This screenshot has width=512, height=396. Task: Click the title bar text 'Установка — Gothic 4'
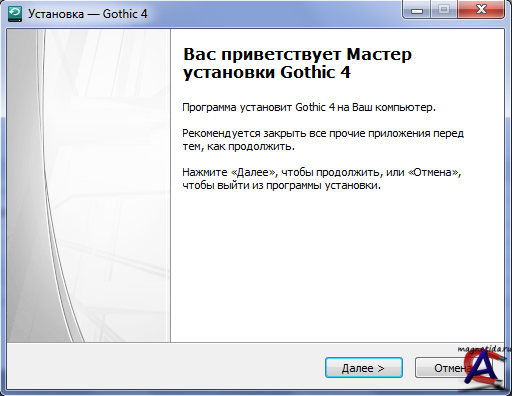87,14
